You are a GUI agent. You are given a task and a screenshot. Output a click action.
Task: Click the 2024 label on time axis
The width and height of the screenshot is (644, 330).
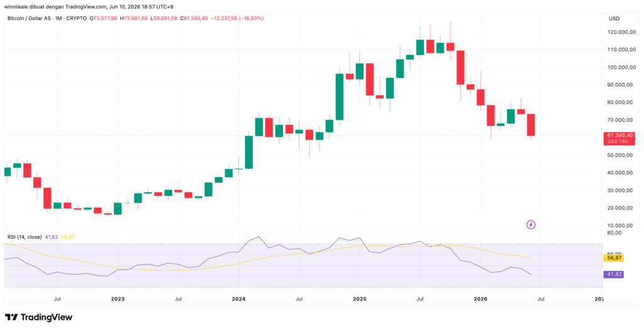(238, 299)
